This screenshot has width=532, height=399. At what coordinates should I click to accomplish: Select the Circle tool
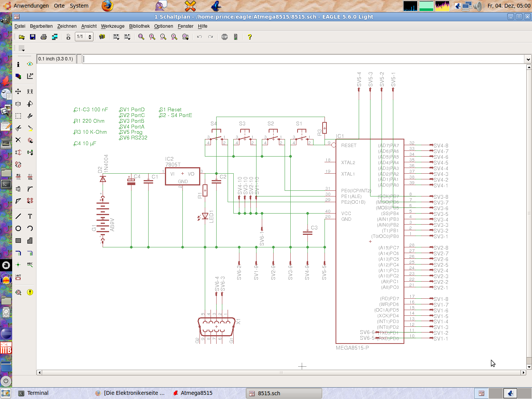pyautogui.click(x=18, y=228)
